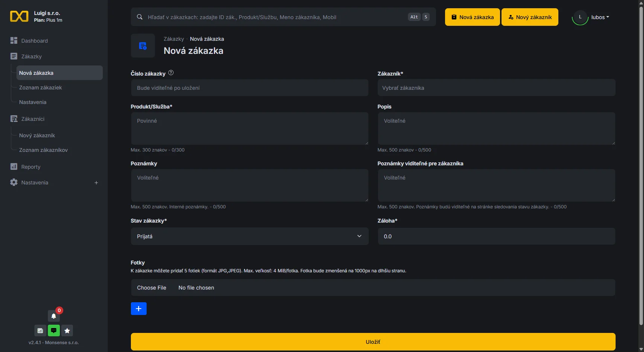
Task: Select Nová zákazka in the sidebar
Action: (x=59, y=73)
